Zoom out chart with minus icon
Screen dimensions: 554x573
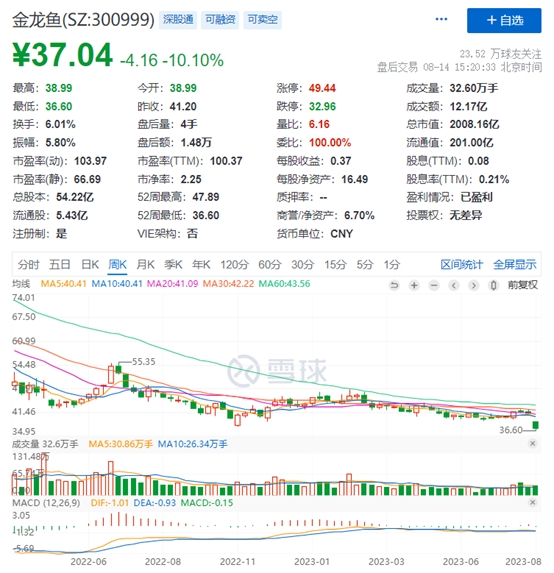434,285
